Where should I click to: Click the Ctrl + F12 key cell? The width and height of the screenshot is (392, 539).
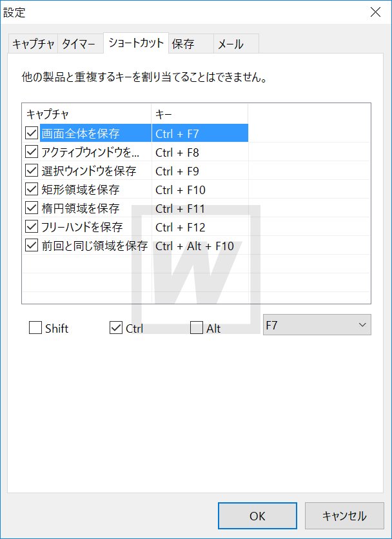pos(200,227)
